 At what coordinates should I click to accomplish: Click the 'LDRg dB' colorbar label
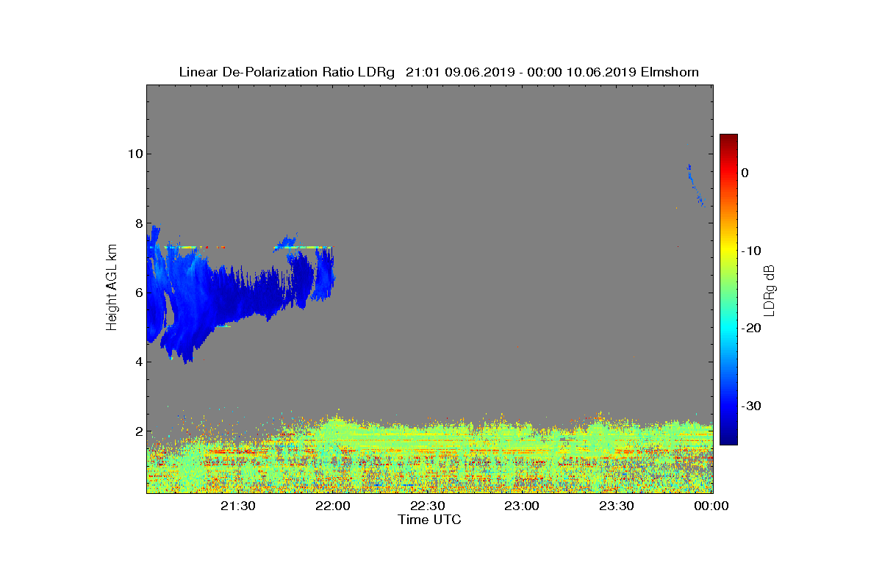click(770, 290)
